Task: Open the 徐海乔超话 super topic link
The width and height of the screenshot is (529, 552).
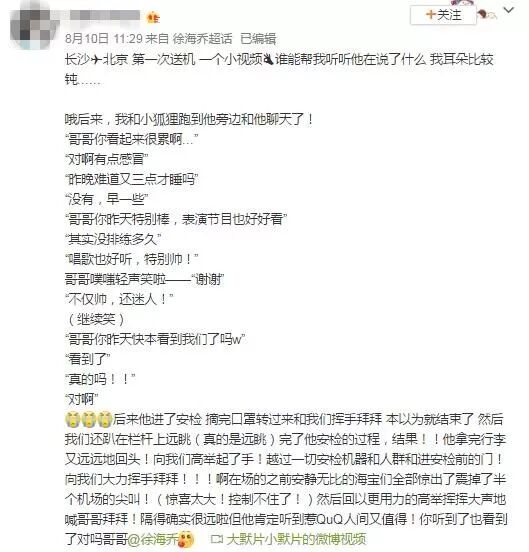Action: coord(202,38)
